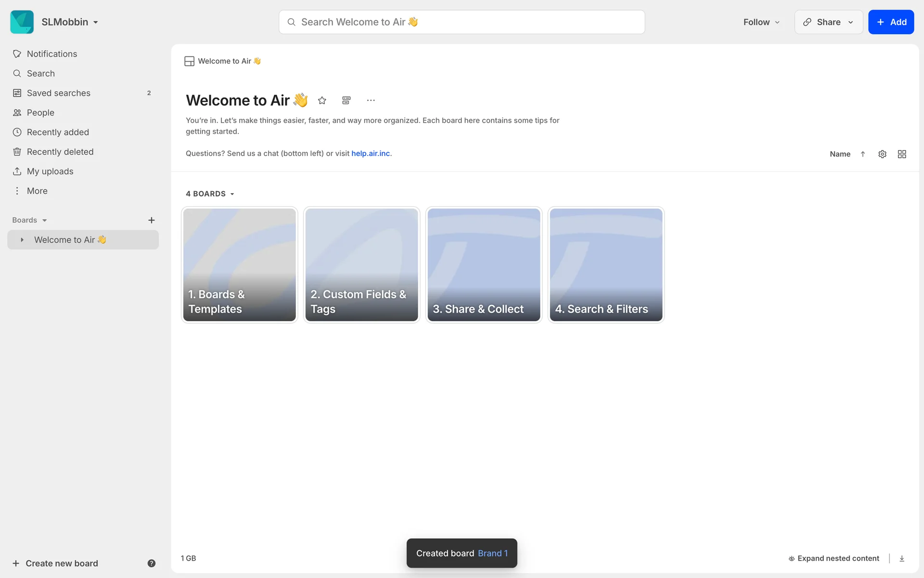Image resolution: width=924 pixels, height=578 pixels.
Task: Star the Welcome to Air board
Action: tap(322, 100)
